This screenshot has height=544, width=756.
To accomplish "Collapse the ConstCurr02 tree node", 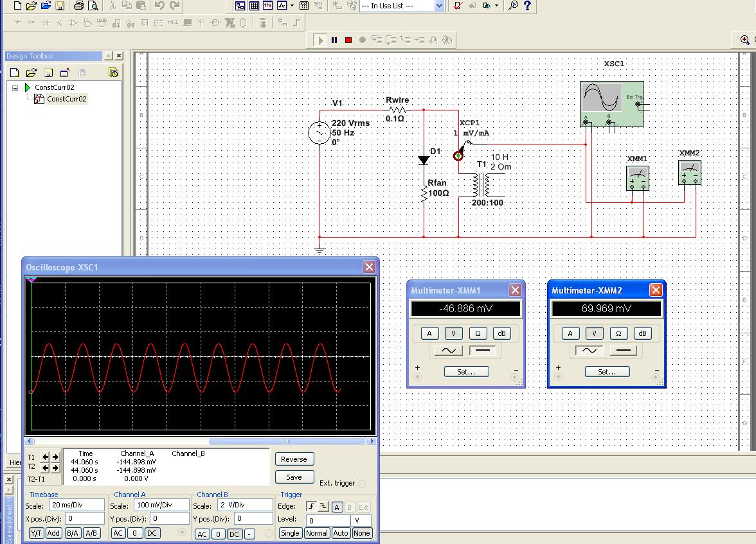I will [15, 88].
